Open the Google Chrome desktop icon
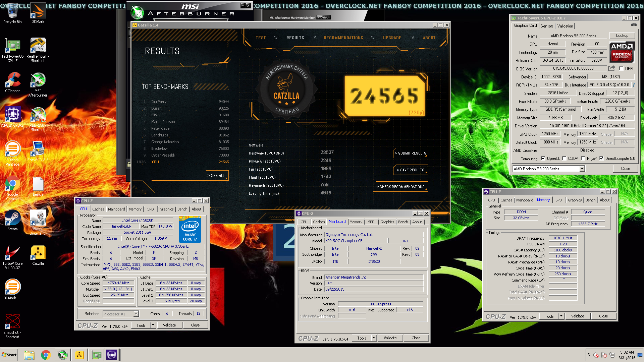Viewport: 644px width, 362px height. coord(12,188)
